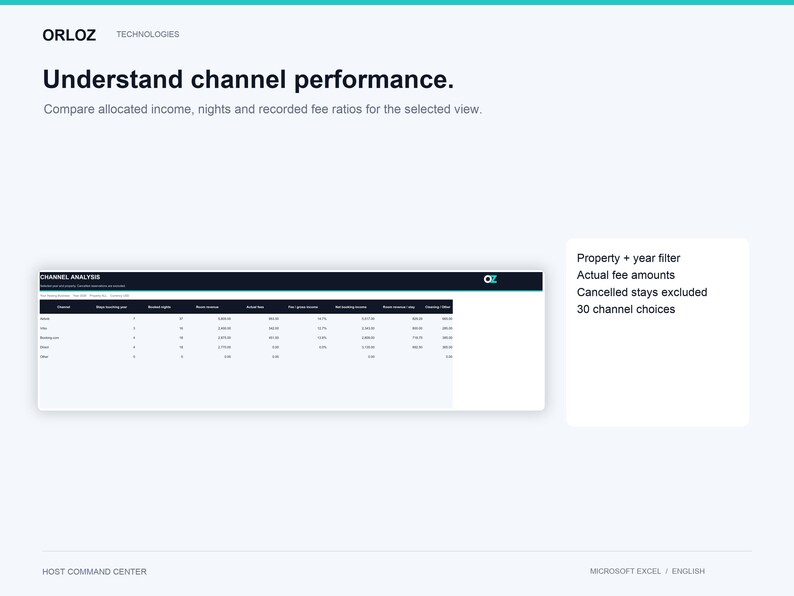Click the 'Actual fee amounts' feature line
The height and width of the screenshot is (596, 794).
tap(625, 275)
